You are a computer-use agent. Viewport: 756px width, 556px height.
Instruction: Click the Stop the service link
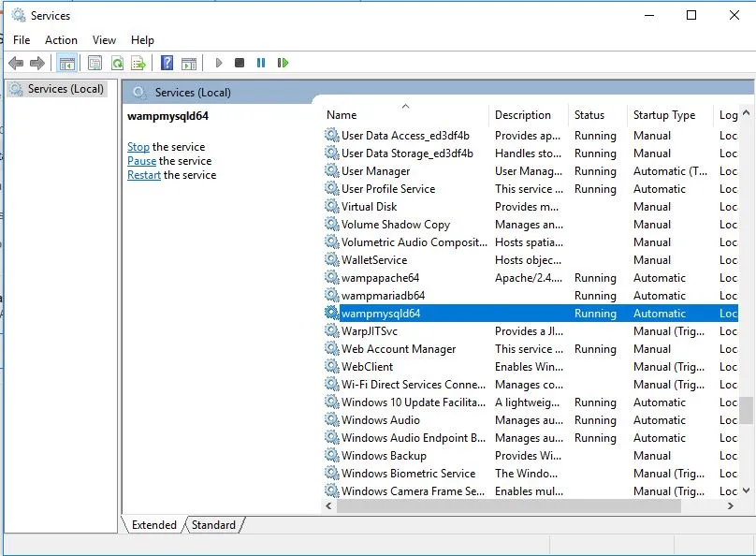coord(138,147)
